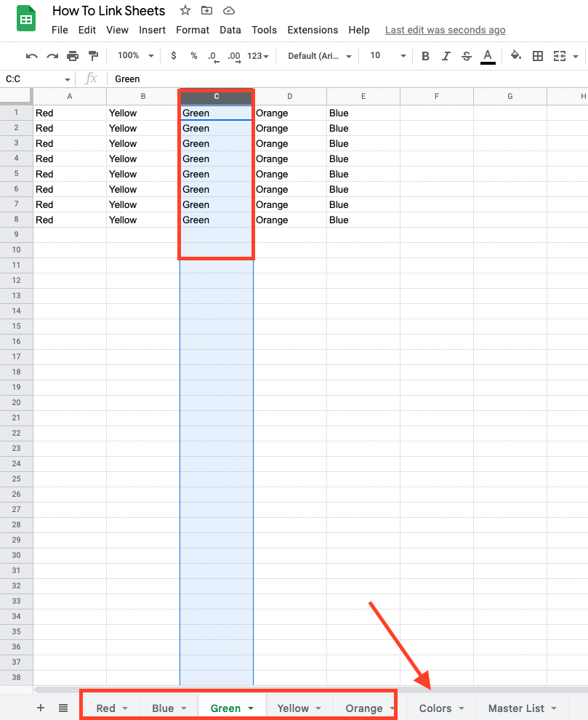Open the Extensions menu
This screenshot has height=720, width=588.
click(313, 30)
